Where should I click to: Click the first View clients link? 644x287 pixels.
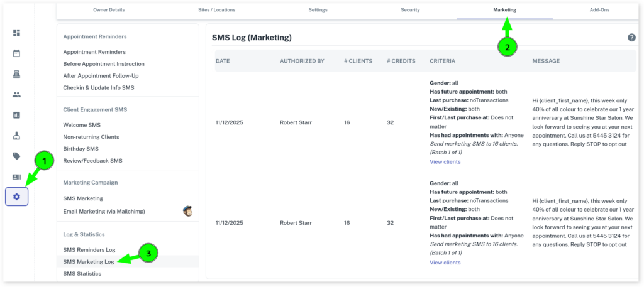445,161
